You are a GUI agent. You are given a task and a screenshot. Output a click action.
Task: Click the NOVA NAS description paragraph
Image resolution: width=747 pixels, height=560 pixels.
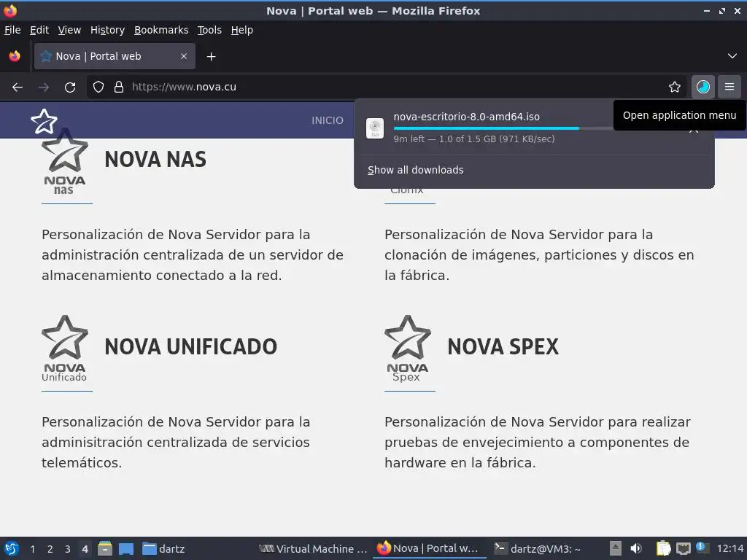[x=193, y=254]
